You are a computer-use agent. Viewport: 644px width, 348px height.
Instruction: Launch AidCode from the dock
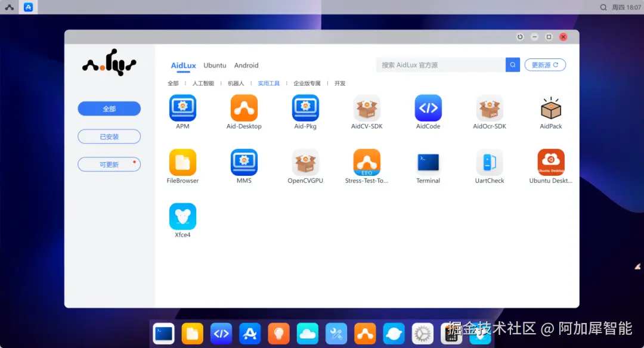221,334
